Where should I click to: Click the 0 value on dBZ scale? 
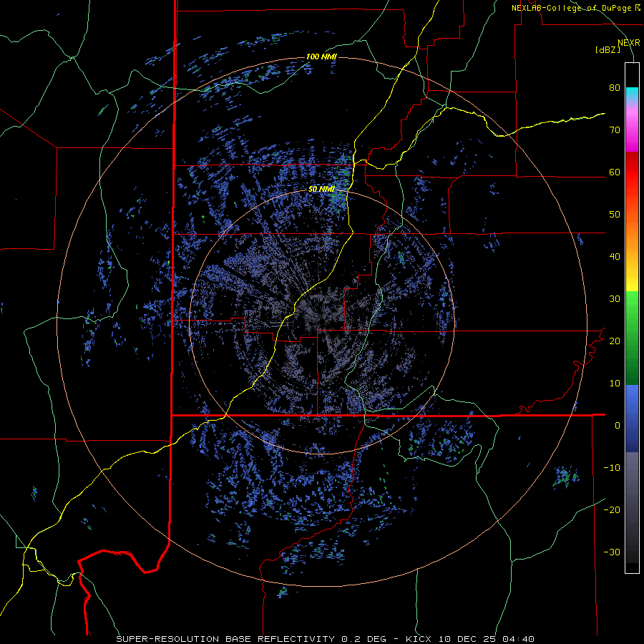click(x=617, y=426)
